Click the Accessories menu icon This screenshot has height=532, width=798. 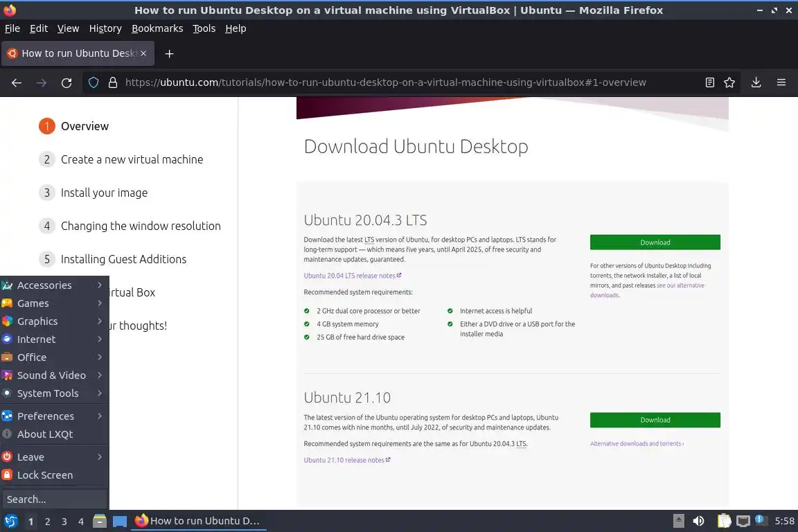(7, 285)
